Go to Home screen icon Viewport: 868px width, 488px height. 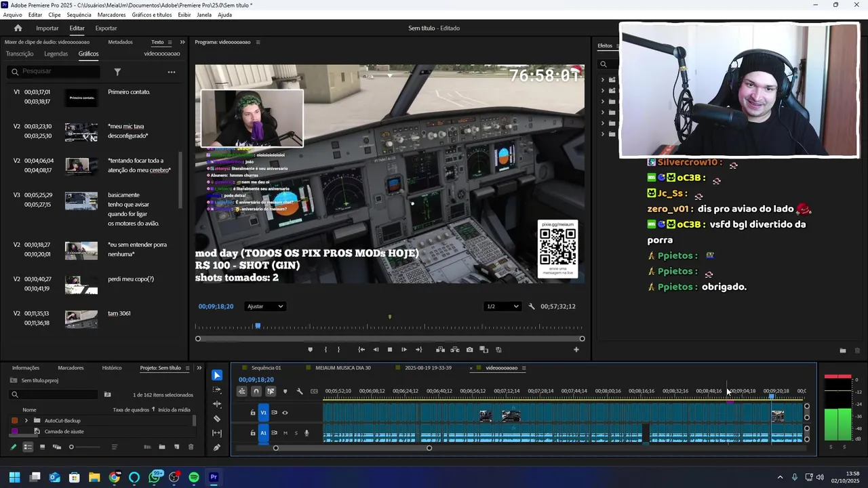(x=18, y=28)
